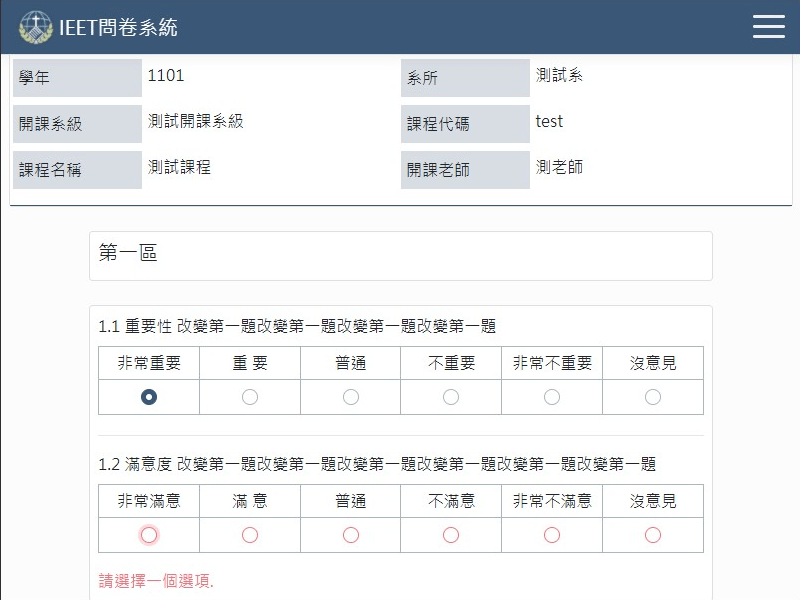Select the 課程代碼 field showing test

coord(549,122)
